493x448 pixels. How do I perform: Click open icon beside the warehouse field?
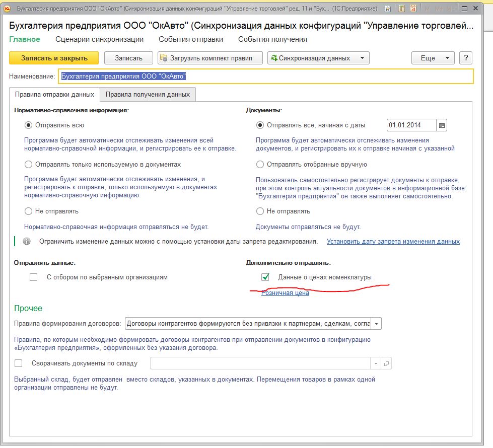click(x=386, y=363)
